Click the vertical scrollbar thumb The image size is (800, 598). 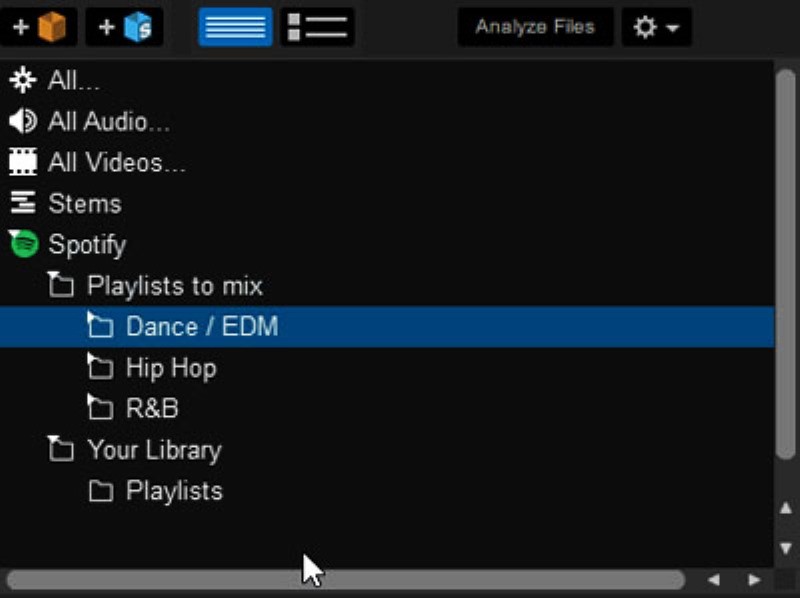tap(786, 264)
